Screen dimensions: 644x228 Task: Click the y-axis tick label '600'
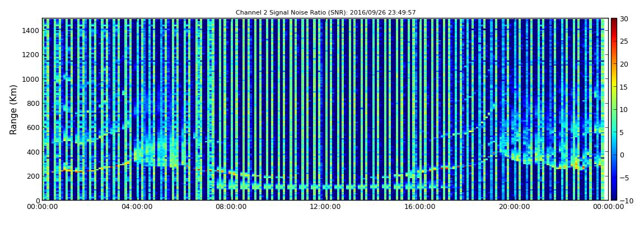(33, 128)
